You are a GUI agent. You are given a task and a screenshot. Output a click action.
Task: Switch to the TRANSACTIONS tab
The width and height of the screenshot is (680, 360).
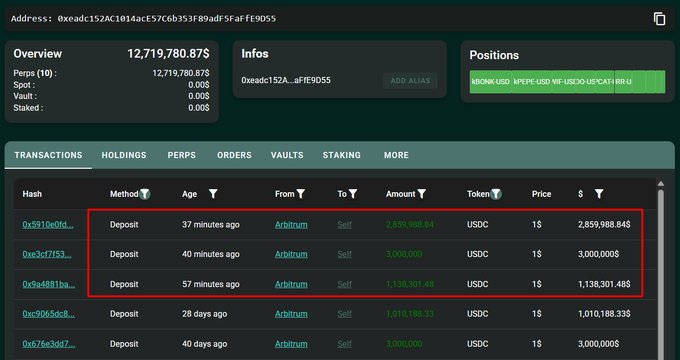point(48,155)
